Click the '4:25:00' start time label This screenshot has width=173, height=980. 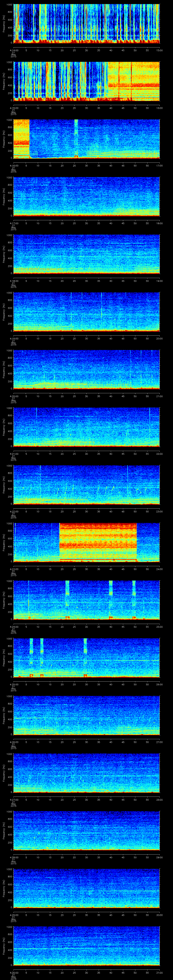[14, 684]
